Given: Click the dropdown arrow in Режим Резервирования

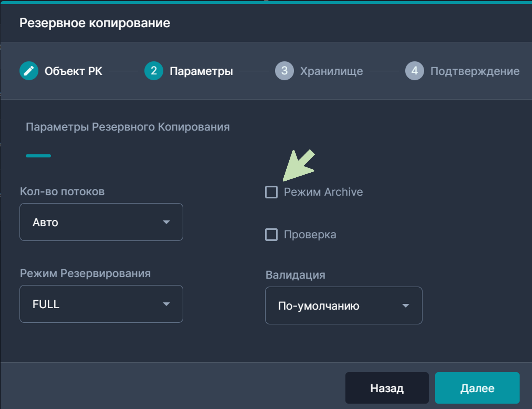Looking at the screenshot, I should [167, 304].
